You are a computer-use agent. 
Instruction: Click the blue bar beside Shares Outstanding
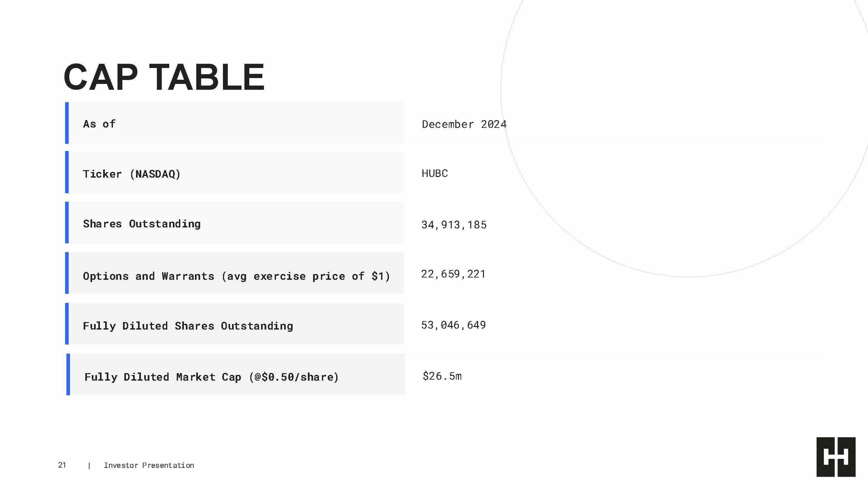tap(67, 222)
